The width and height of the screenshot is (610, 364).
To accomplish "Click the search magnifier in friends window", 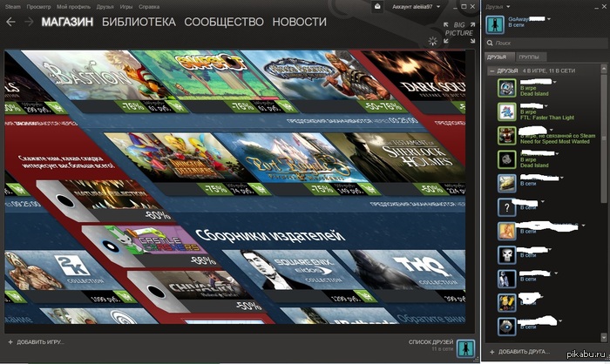I will 490,44.
